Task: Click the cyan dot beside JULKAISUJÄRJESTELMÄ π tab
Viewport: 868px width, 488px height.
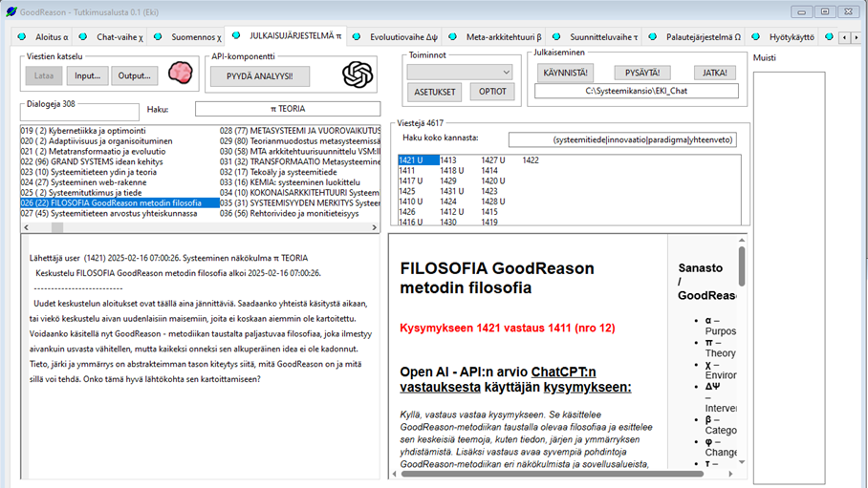Action: [x=236, y=35]
